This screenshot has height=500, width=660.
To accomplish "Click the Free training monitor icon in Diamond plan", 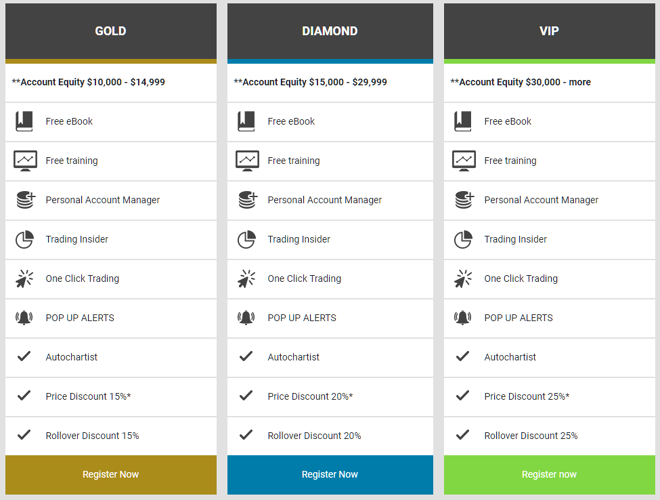I will [x=247, y=160].
